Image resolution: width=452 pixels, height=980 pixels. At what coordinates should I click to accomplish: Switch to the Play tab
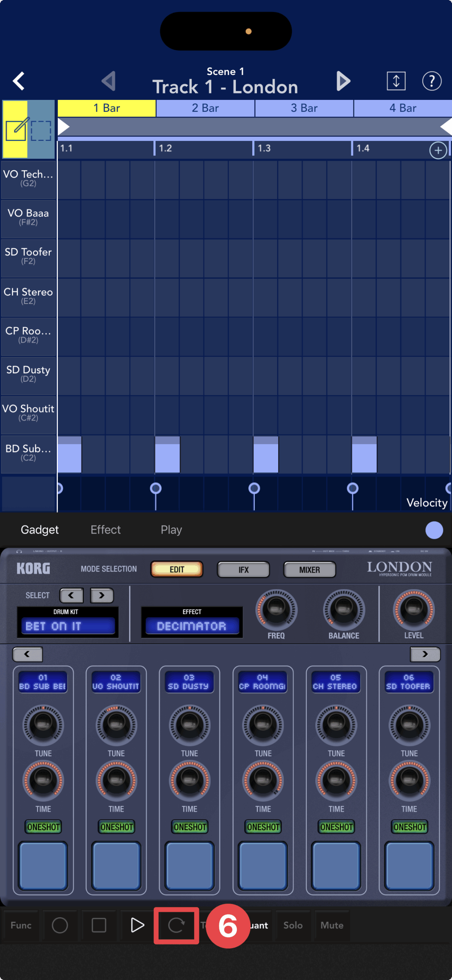click(171, 530)
